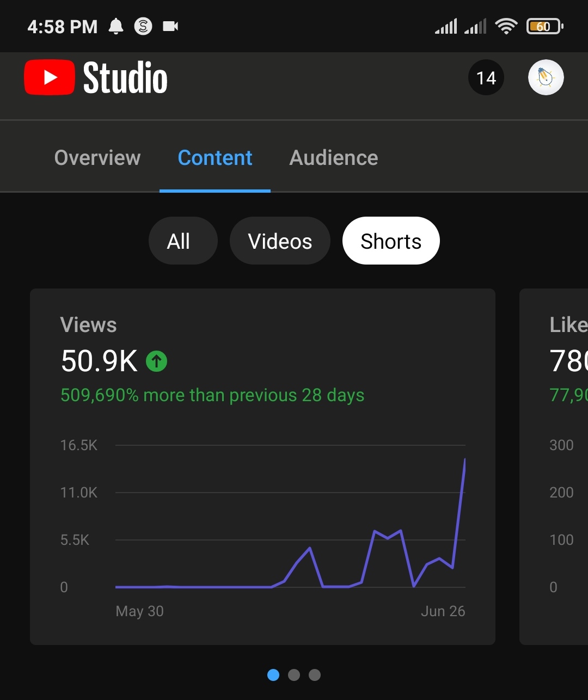Tap the battery indicator showing 60

click(544, 26)
